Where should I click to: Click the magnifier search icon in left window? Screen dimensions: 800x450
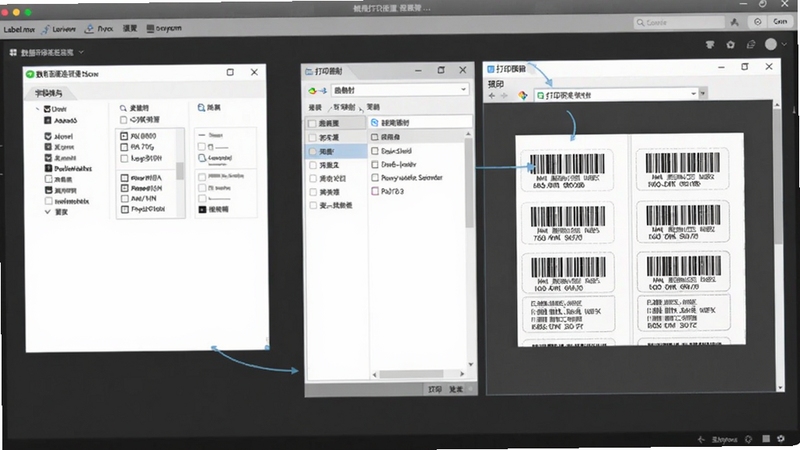point(123,108)
